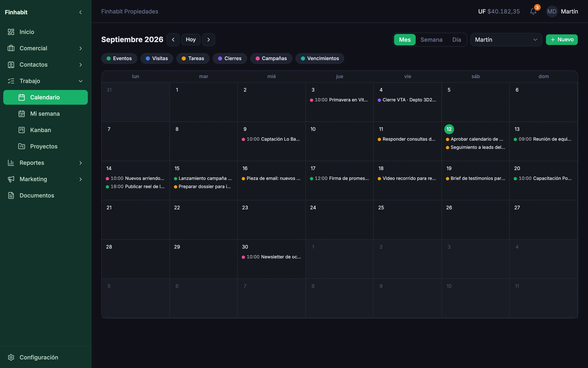This screenshot has height=368, width=588.
Task: Toggle the Campañas filter chip
Action: coord(271,58)
